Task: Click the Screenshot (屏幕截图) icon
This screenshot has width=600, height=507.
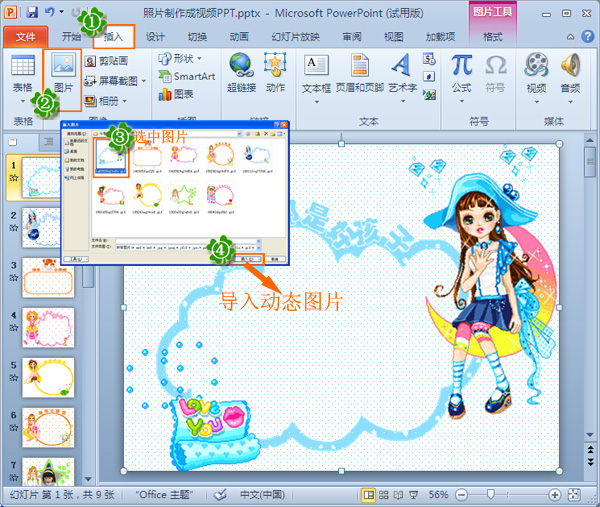Action: (90, 81)
